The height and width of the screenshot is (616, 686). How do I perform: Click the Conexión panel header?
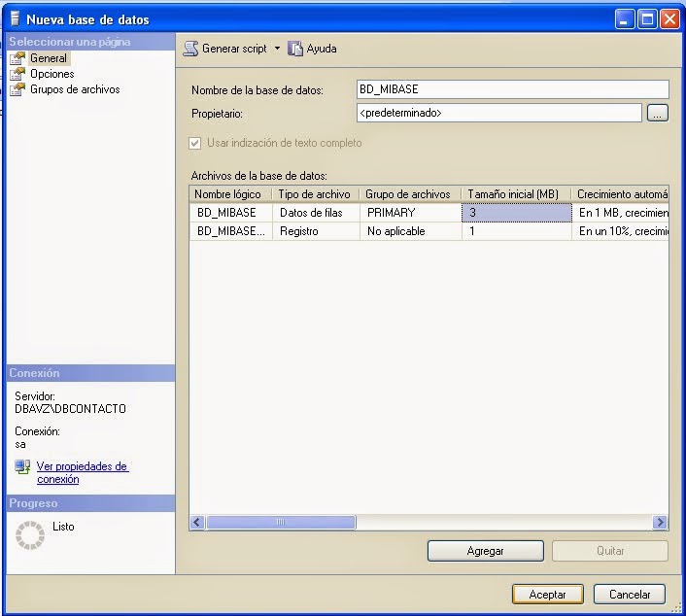point(90,373)
